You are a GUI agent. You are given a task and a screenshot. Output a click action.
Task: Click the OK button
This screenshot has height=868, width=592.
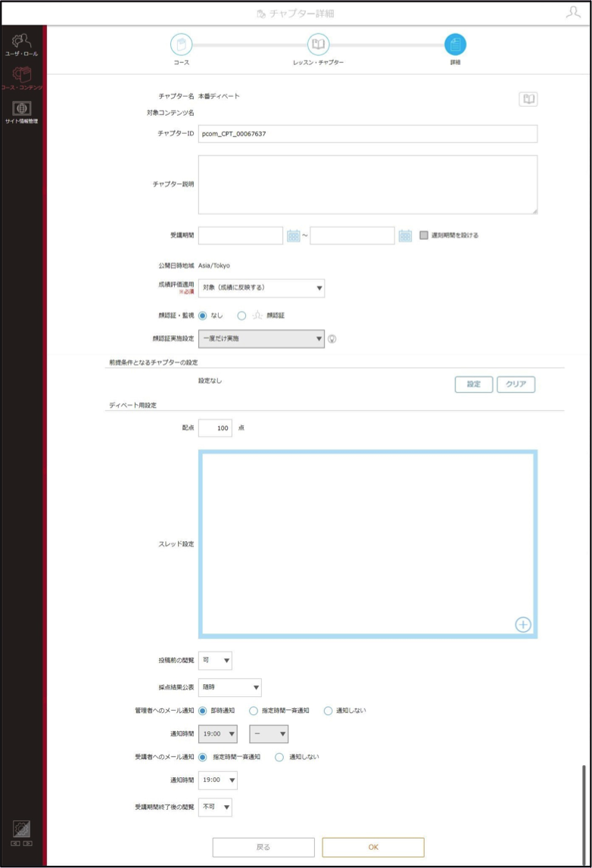(x=373, y=847)
